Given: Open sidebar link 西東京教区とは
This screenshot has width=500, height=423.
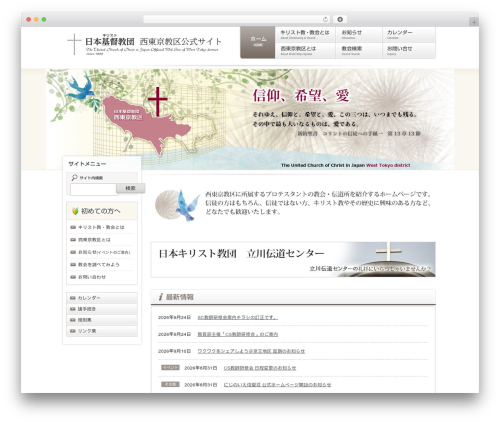Looking at the screenshot, I should pyautogui.click(x=94, y=240).
